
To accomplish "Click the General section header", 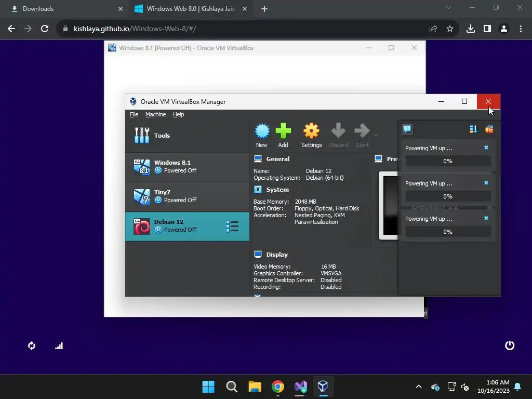I will (x=277, y=159).
